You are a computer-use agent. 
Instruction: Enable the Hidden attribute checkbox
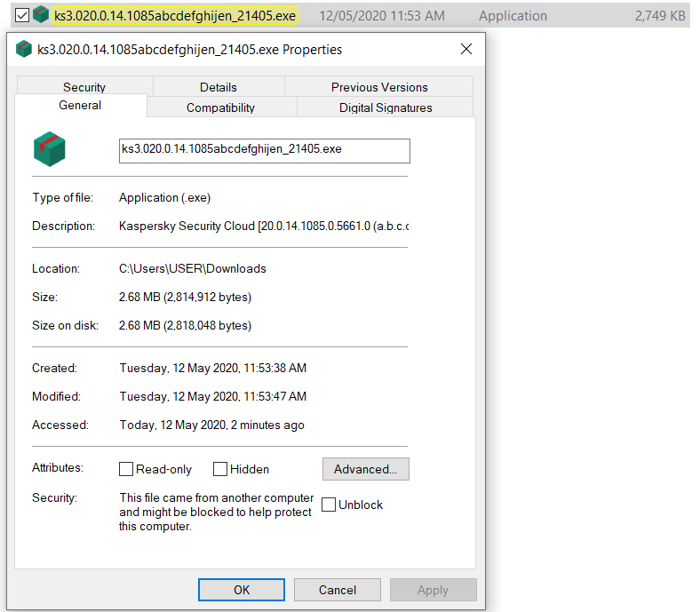point(220,469)
